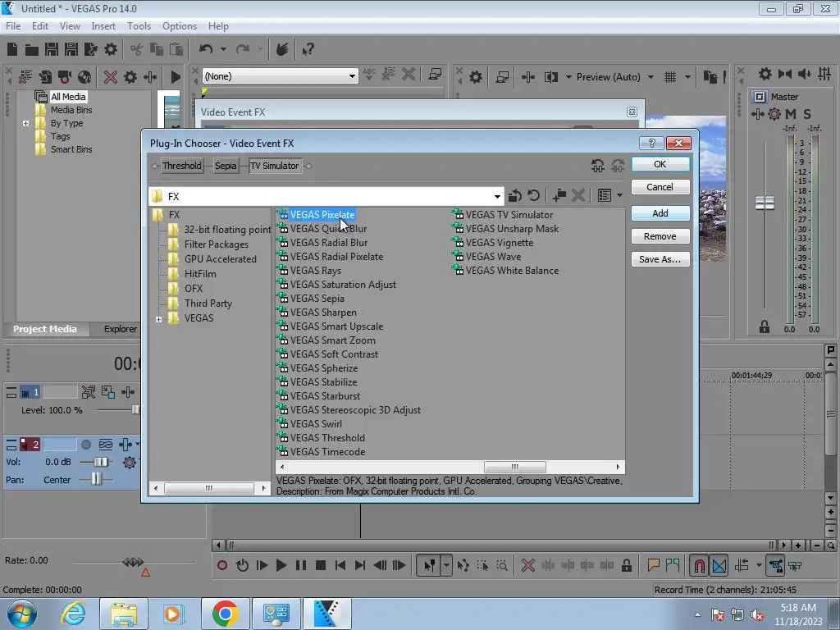Expand the VEGAS folder in FX tree
The width and height of the screenshot is (840, 630).
pyautogui.click(x=158, y=319)
